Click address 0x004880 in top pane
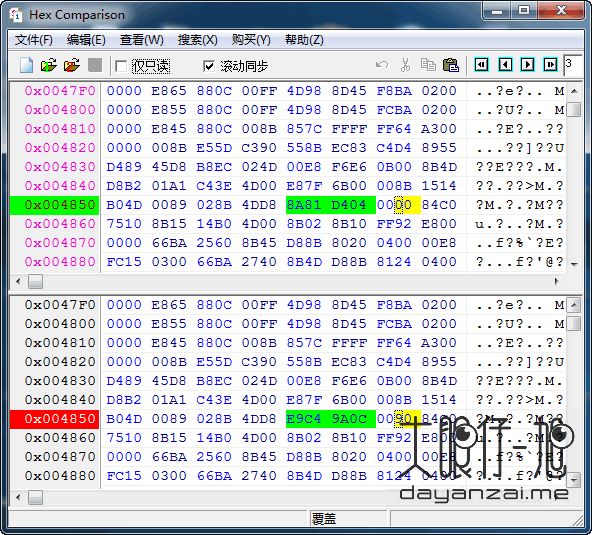The image size is (592, 535). [x=60, y=262]
